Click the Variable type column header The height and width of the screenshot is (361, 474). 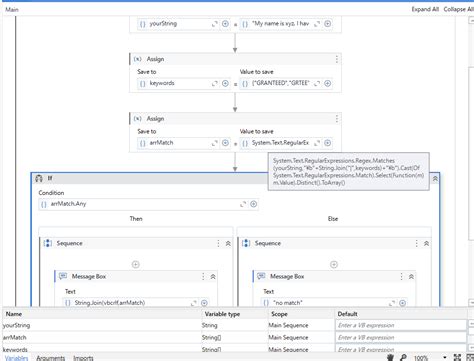click(x=222, y=314)
